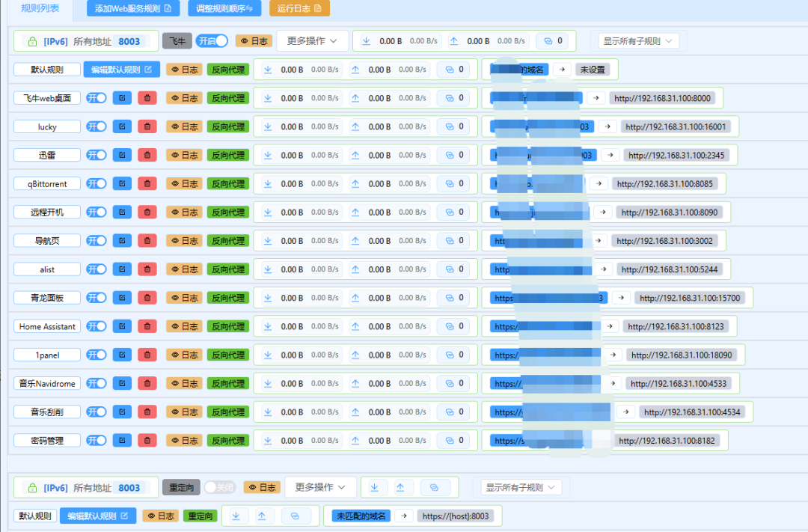The width and height of the screenshot is (808, 532).
Task: Click target http://192.168.31.100:16001
Action: pos(676,126)
